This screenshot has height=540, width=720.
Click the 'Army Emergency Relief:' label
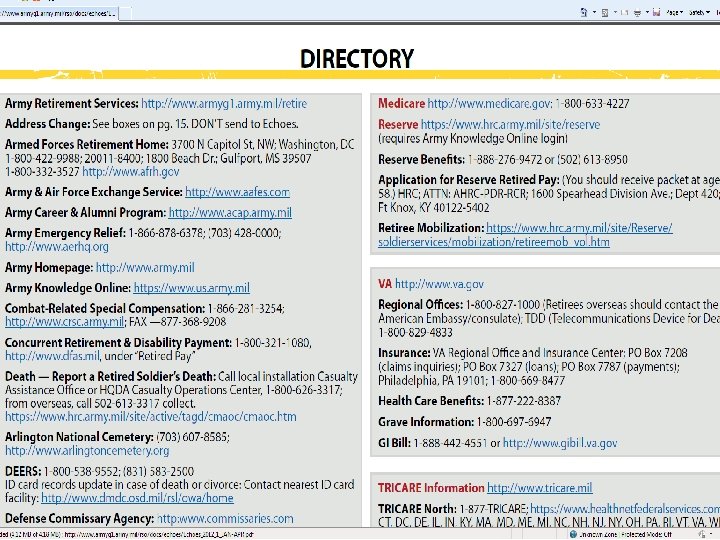(x=65, y=233)
